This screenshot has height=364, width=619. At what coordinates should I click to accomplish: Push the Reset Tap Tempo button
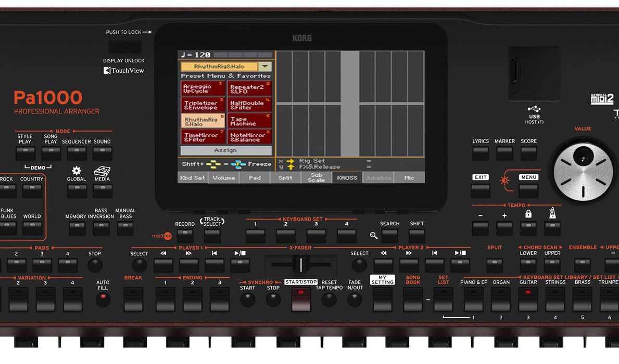[x=329, y=300]
